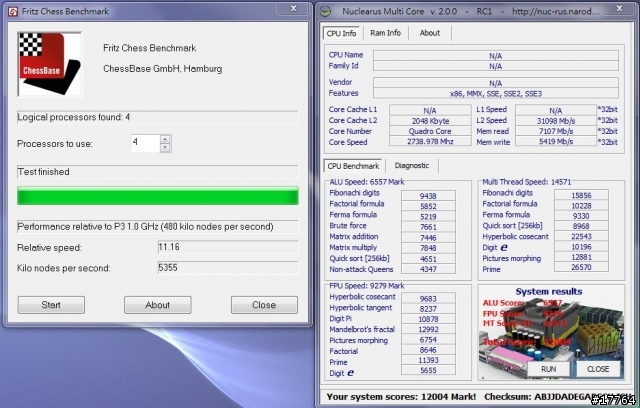The width and height of the screenshot is (640, 408).
Task: Click the ALU Fibonachi digits value 9438
Action: tap(428, 196)
